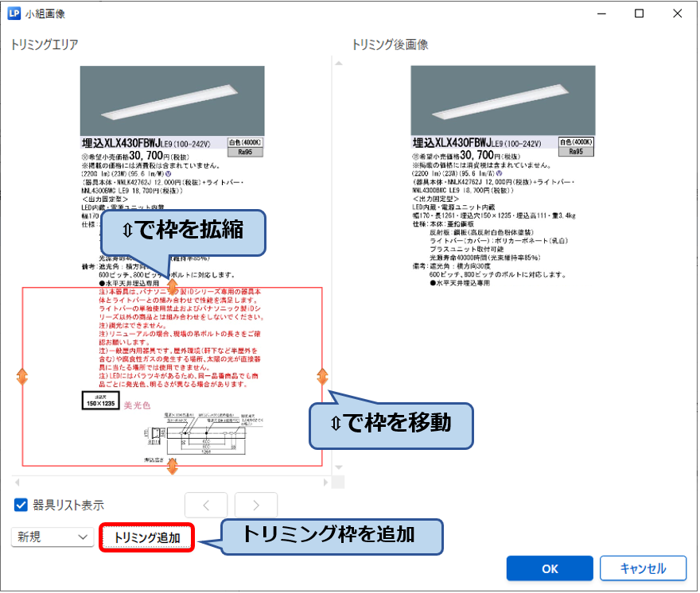The height and width of the screenshot is (593, 700).
Task: Open the 新規 dropdown list
Action: [52, 537]
